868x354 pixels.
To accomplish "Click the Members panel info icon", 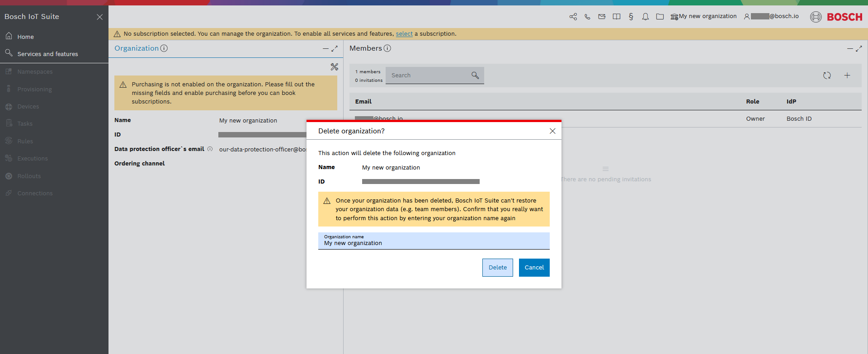I will (387, 48).
